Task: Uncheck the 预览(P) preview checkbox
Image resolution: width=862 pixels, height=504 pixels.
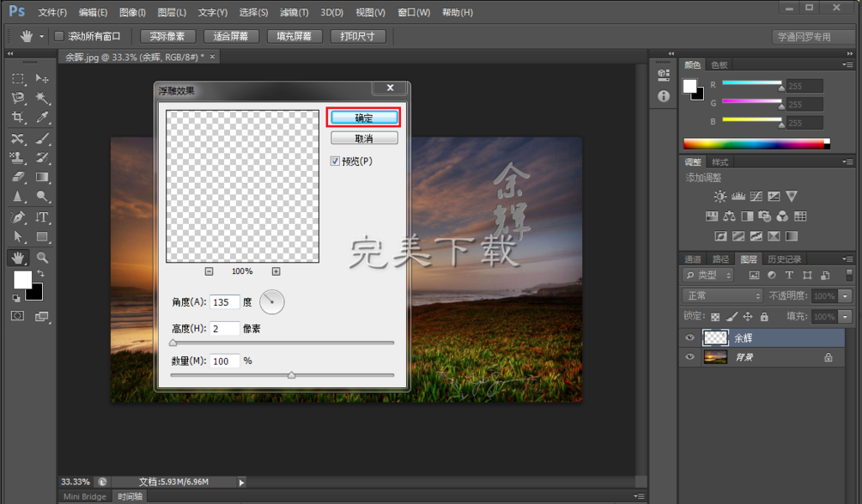Action: click(336, 161)
